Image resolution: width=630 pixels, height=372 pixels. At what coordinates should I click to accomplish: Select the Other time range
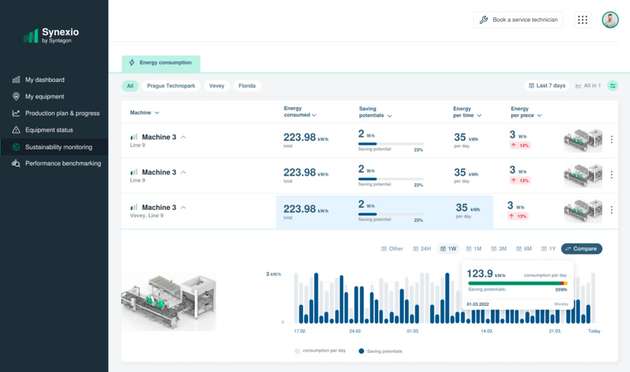[392, 249]
